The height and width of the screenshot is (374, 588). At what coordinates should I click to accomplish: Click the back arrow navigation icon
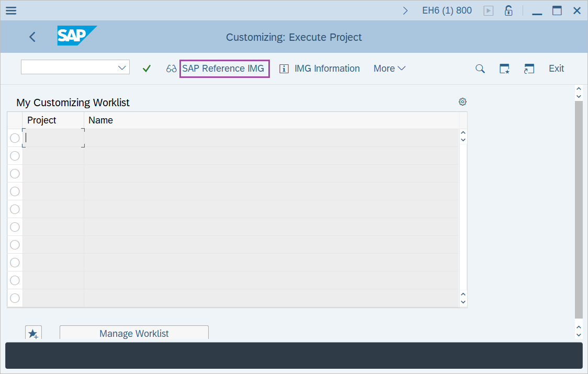32,37
